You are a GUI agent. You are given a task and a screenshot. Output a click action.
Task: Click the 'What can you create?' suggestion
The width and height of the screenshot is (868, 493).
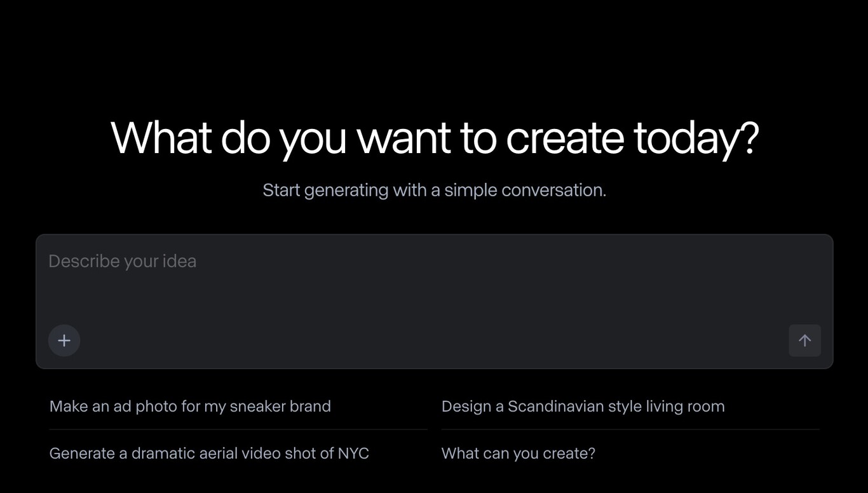pyautogui.click(x=518, y=454)
